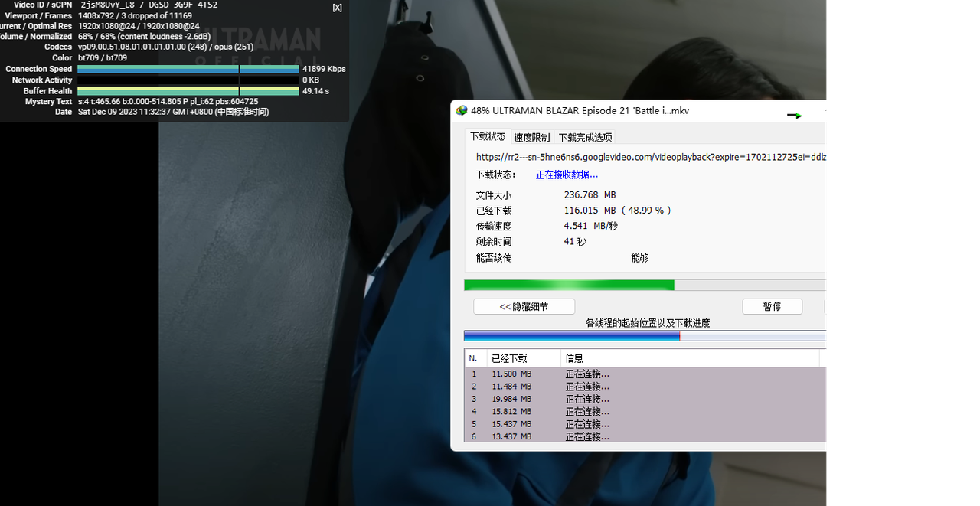The height and width of the screenshot is (506, 980).
Task: Click the 4.541 MB/秒 transfer speed value
Action: (x=590, y=226)
